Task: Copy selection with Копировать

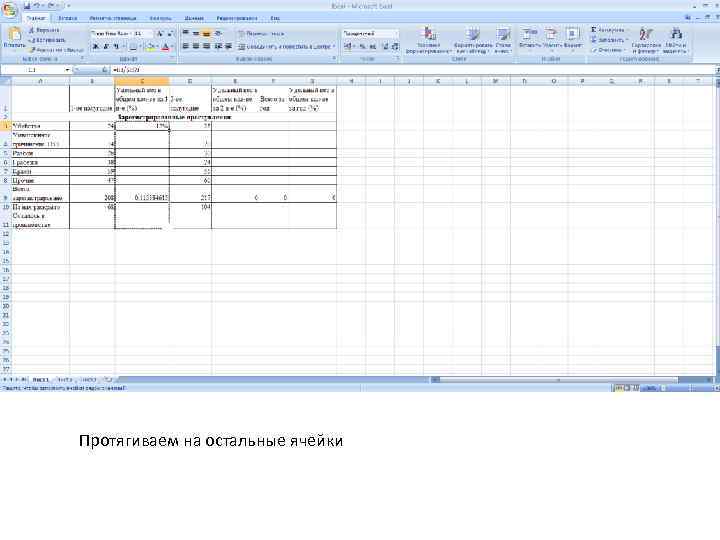Action: 47,40
